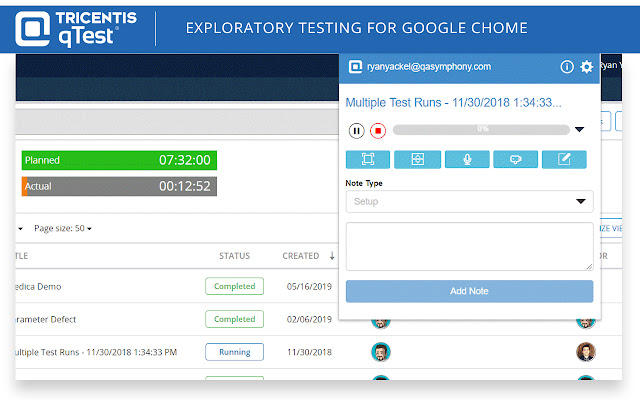Click ryanyackel@qasymphony.com account email
Viewport: 640px width, 400px height.
pyautogui.click(x=429, y=67)
